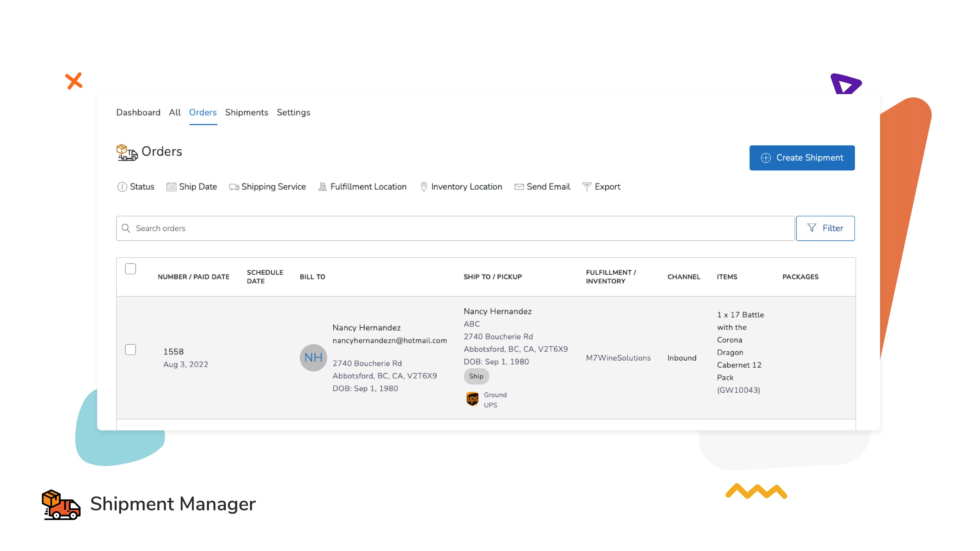
Task: Open the Fulfillment Location action
Action: pos(363,187)
